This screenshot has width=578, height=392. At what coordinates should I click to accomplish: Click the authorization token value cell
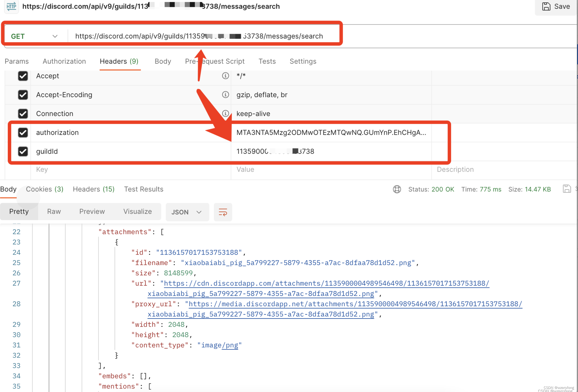pos(331,133)
